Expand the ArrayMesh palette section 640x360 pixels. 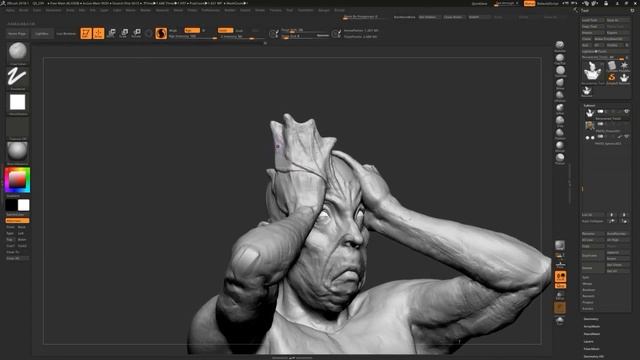pyautogui.click(x=592, y=327)
